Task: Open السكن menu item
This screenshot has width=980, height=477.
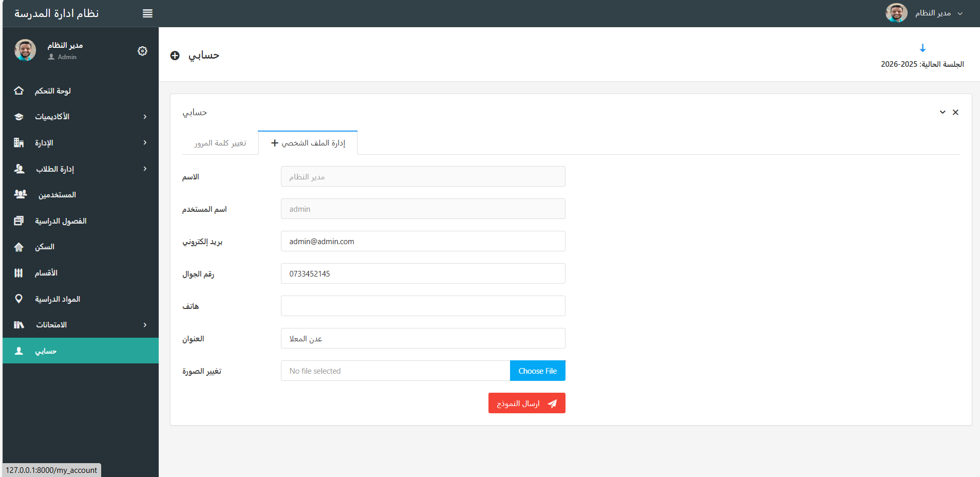Action: click(81, 247)
